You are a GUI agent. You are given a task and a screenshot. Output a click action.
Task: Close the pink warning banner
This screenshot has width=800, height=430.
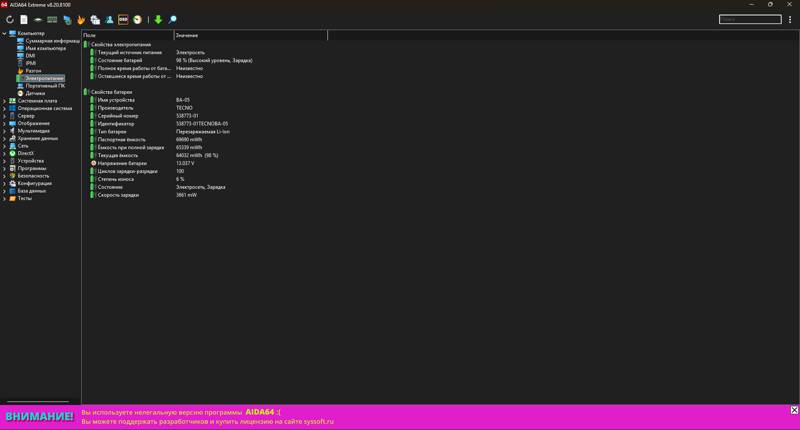click(794, 410)
